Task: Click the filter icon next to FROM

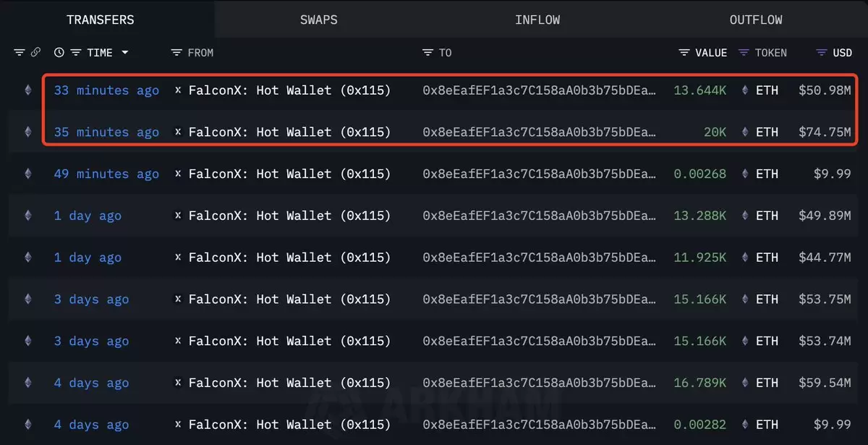Action: point(176,53)
